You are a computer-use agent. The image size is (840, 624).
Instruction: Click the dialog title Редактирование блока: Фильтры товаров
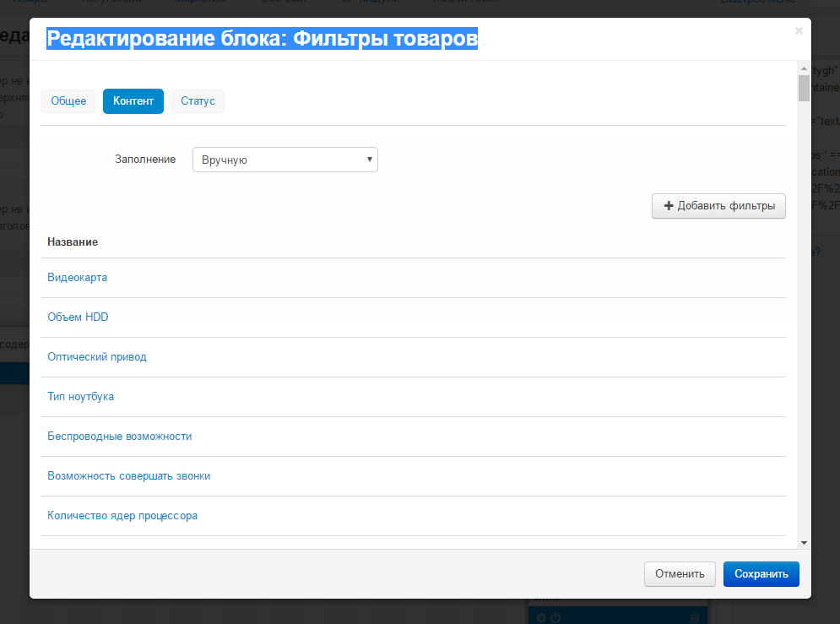(x=262, y=39)
